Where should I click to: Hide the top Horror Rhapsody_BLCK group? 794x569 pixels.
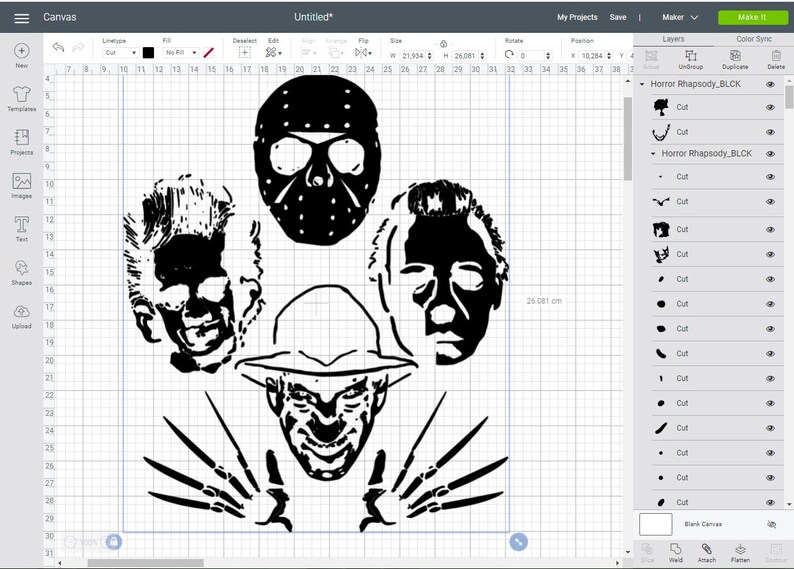[x=770, y=84]
